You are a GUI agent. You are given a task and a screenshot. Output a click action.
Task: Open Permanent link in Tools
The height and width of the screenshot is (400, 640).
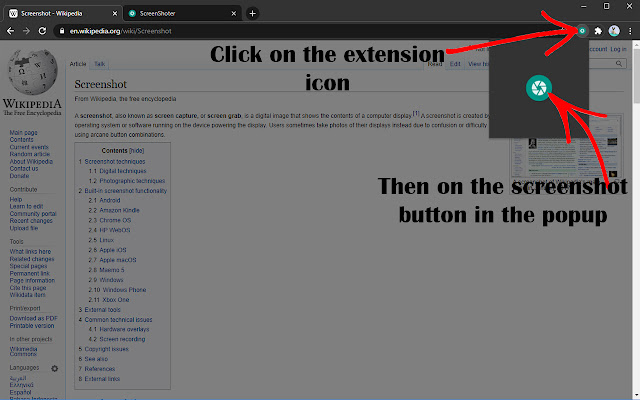coord(29,273)
